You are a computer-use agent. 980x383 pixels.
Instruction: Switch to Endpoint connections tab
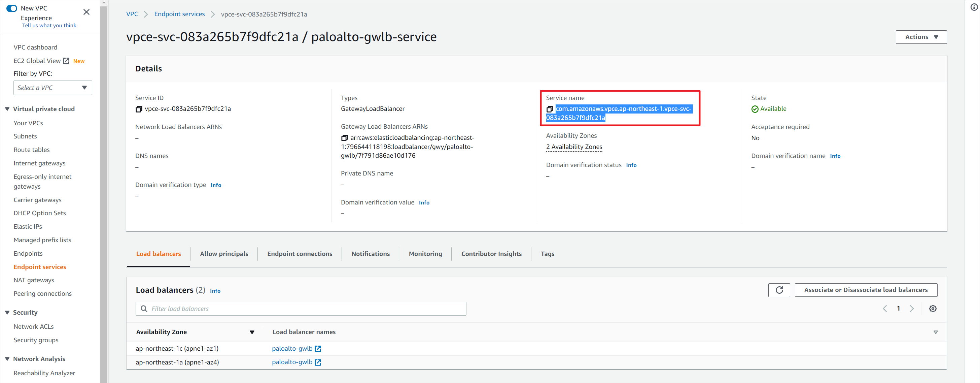pyautogui.click(x=300, y=254)
